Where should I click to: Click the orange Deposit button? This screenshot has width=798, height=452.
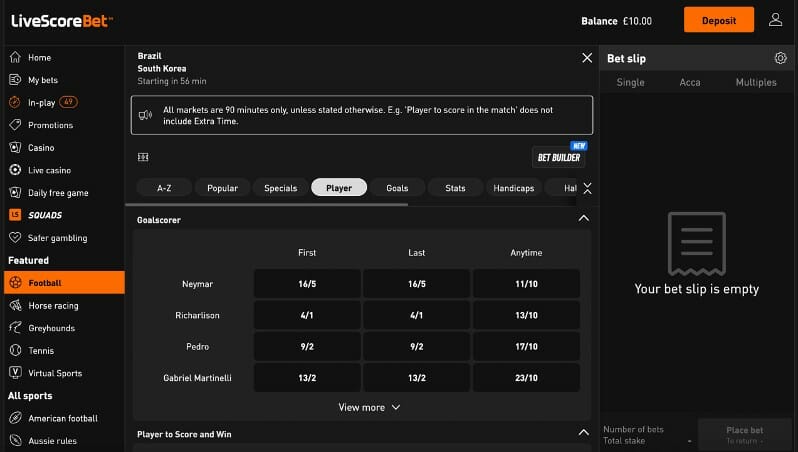tap(719, 20)
